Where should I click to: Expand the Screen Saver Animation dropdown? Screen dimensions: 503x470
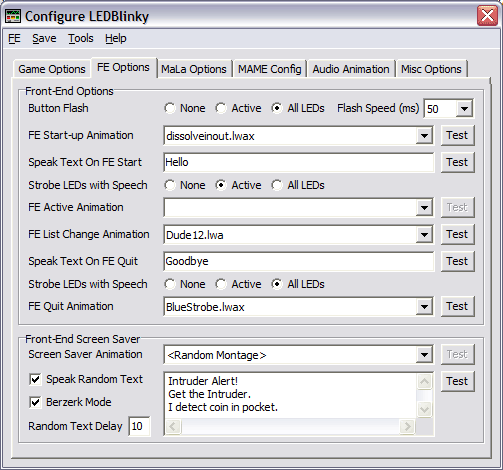click(424, 355)
